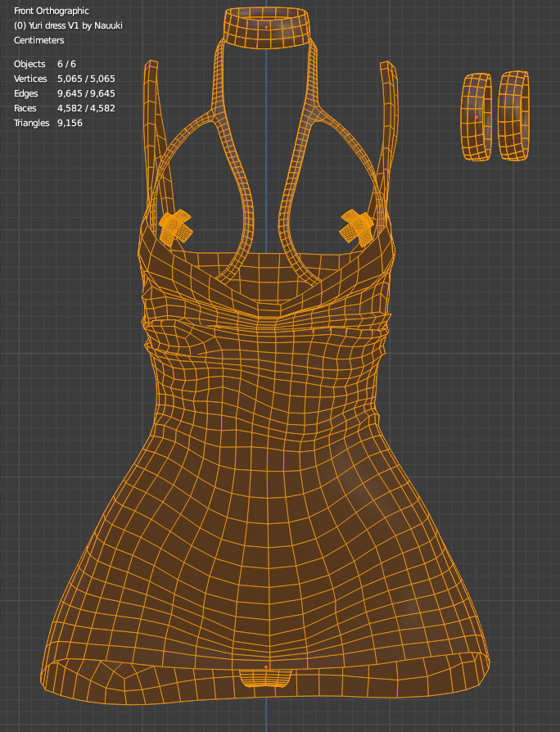
Task: Select the left cross-shaped bandage mesh
Action: pos(175,227)
